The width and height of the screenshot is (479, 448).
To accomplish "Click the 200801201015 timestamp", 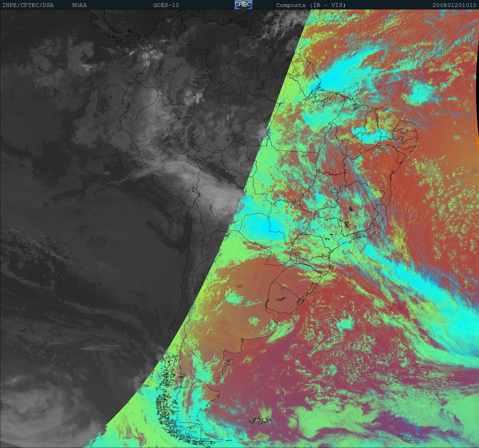I will (454, 5).
